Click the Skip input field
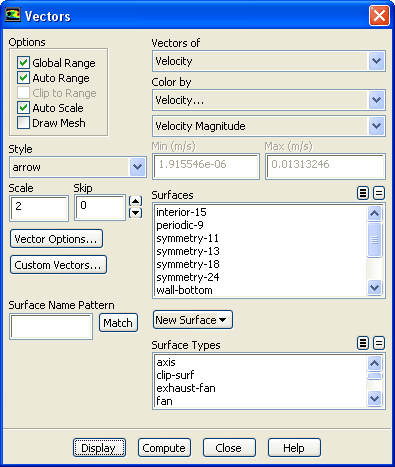The height and width of the screenshot is (467, 395). pos(100,208)
